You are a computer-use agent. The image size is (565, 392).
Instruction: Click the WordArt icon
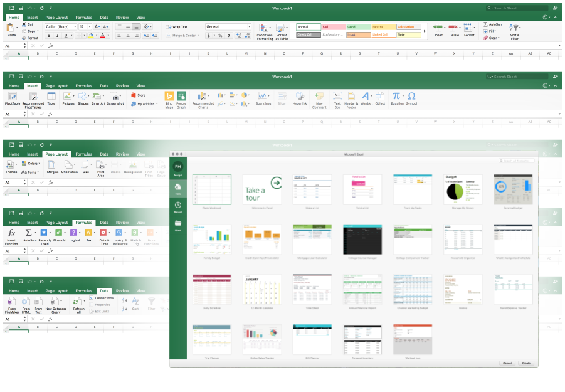(366, 96)
